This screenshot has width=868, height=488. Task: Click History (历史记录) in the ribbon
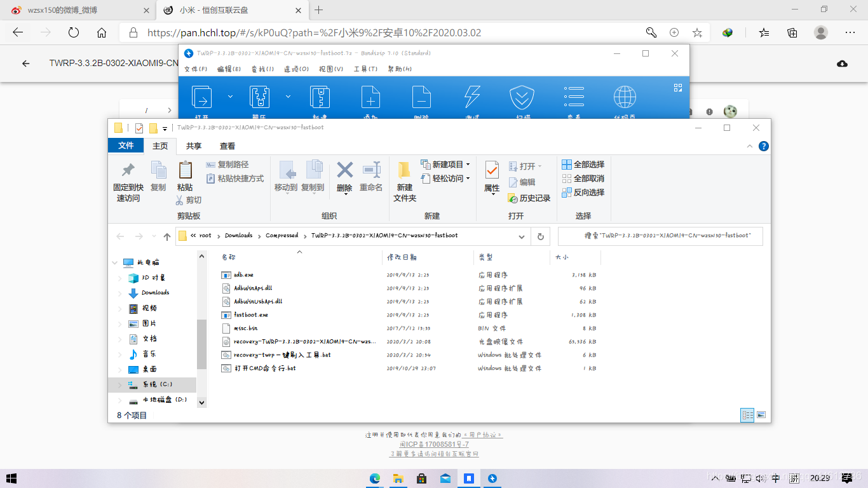point(529,198)
